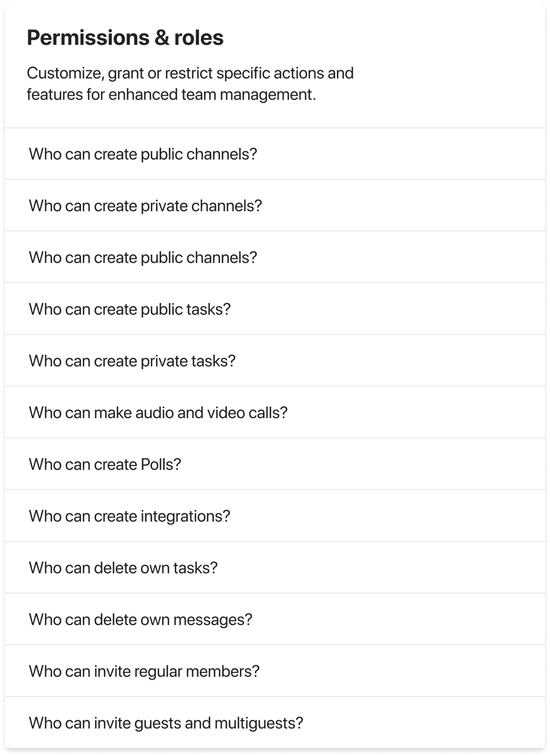Open the Who can create public tasks setting
550x756 pixels.
pos(130,309)
